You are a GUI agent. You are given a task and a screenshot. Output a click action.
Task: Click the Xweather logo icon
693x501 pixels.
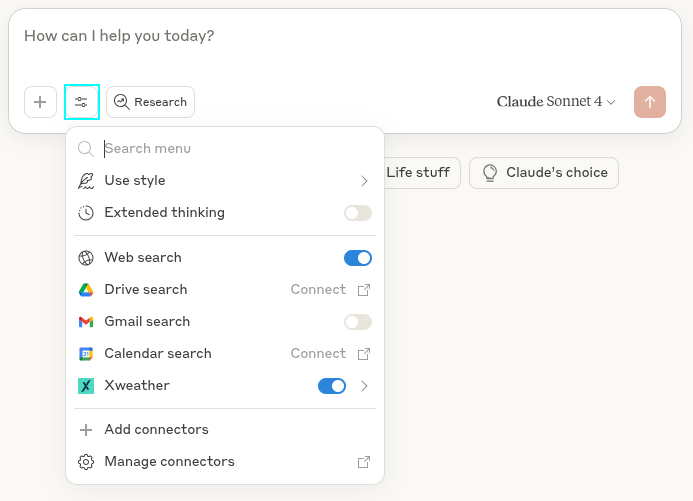coord(86,386)
